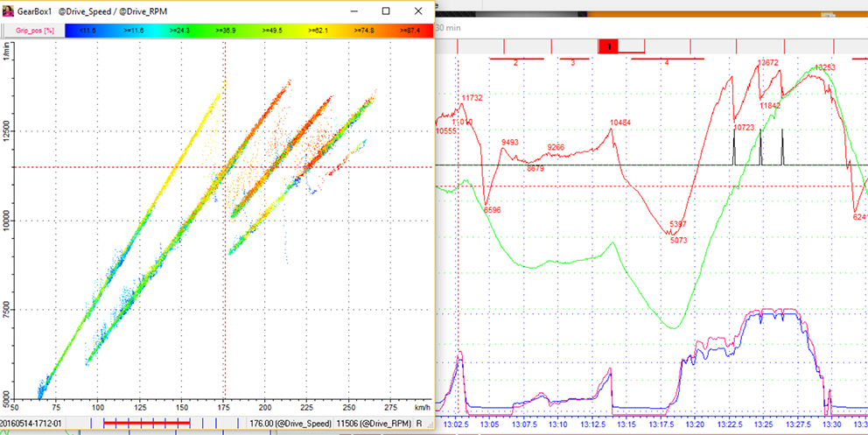
Task: Click the 176.00 (@Drive_Speed) readout
Action: pos(290,424)
